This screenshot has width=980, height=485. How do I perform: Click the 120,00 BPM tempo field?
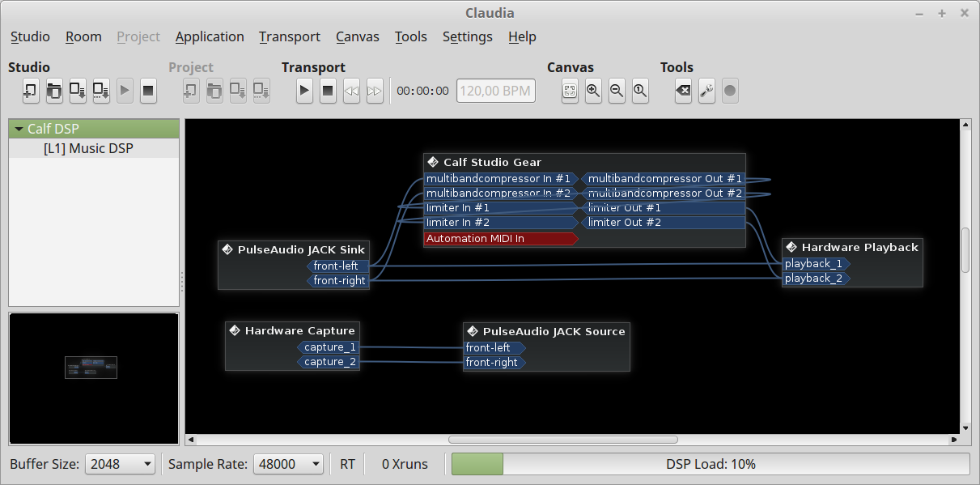click(x=495, y=91)
